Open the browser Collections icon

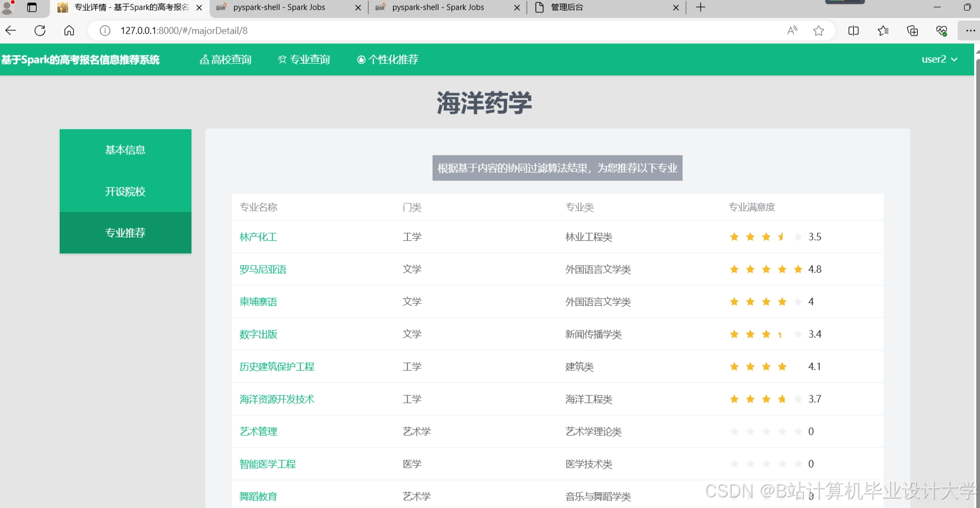pos(883,30)
